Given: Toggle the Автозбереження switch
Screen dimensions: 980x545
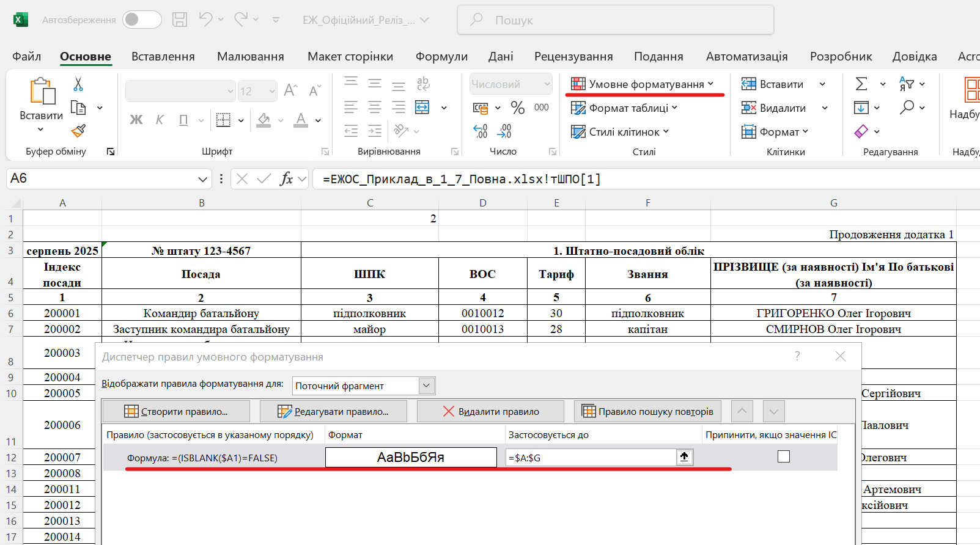Looking at the screenshot, I should 142,20.
